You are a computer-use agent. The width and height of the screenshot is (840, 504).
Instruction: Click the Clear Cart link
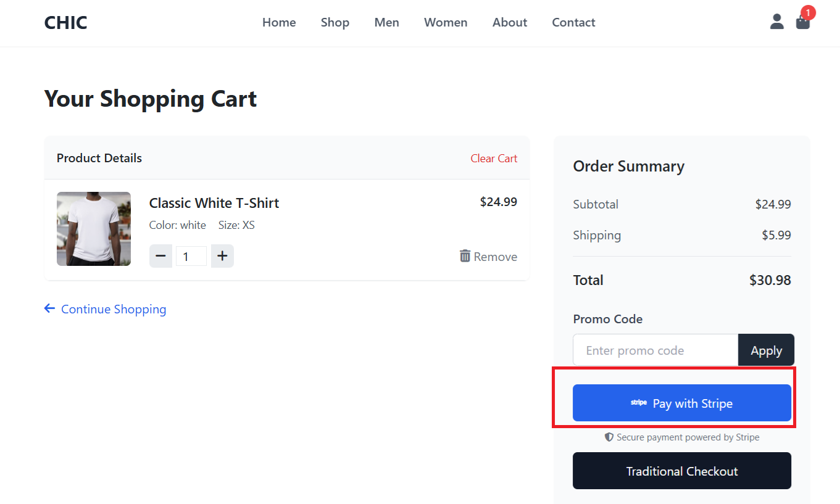point(494,159)
